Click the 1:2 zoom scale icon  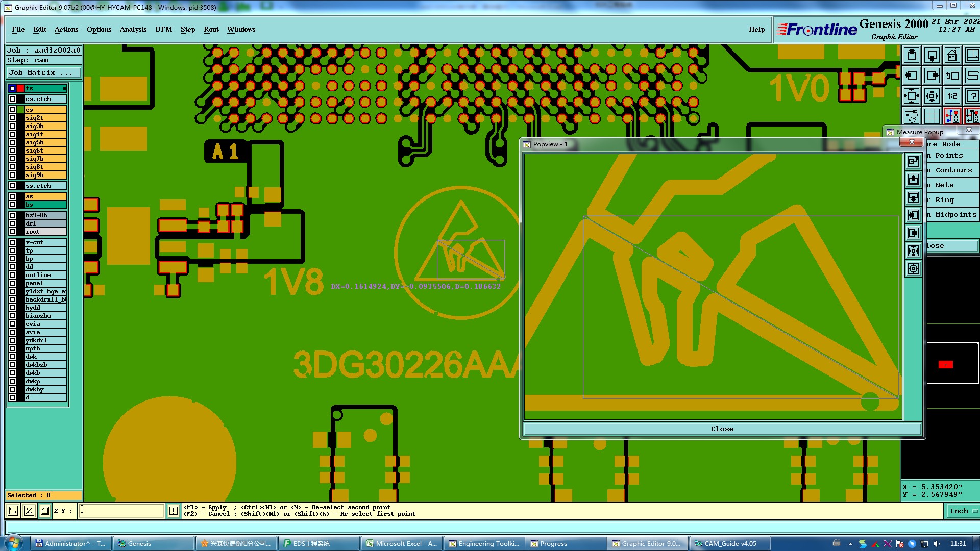[952, 96]
